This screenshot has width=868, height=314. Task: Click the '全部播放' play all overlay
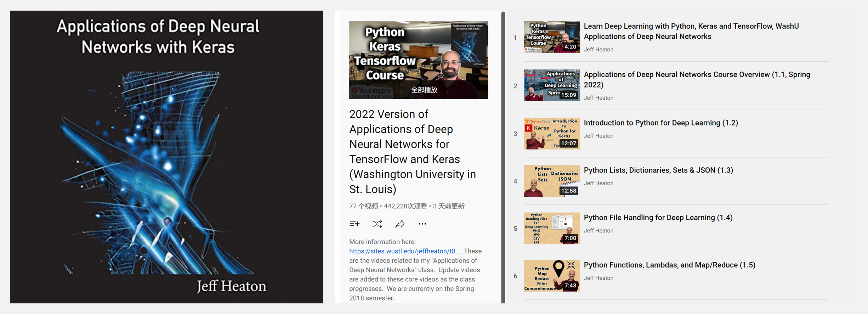(x=424, y=90)
